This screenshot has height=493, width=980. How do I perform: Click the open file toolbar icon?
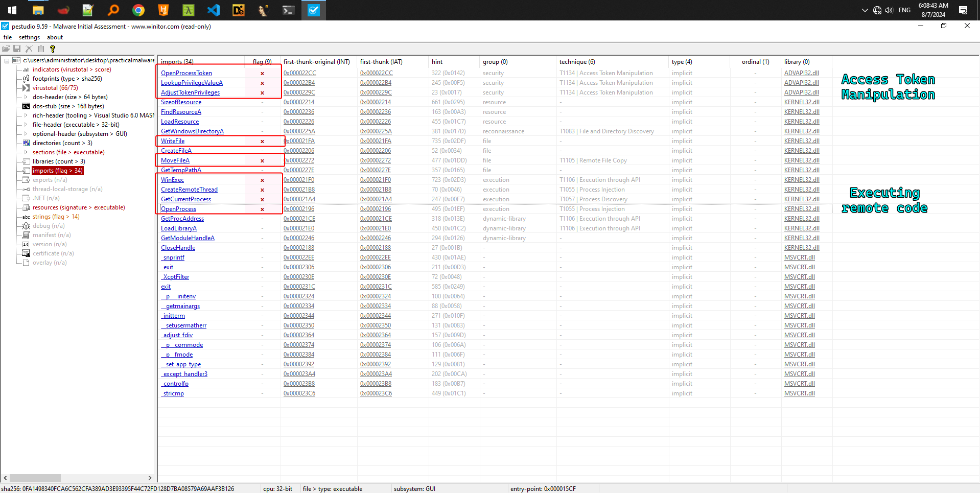(x=6, y=49)
